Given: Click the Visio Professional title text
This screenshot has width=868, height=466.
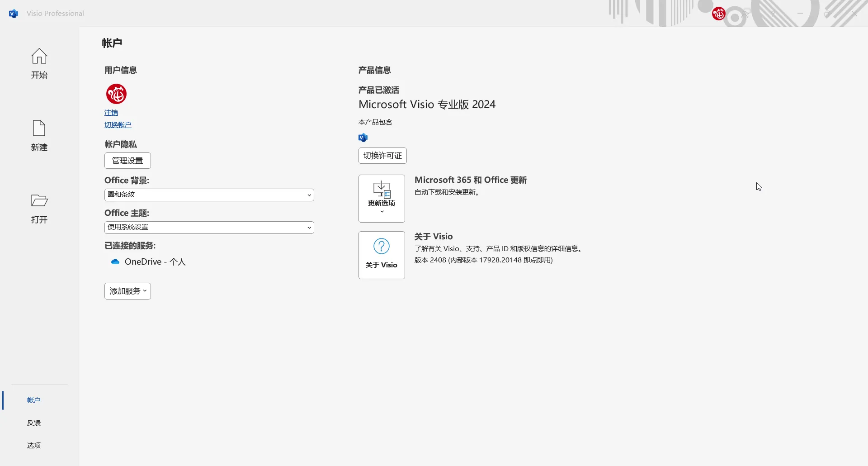Looking at the screenshot, I should pyautogui.click(x=55, y=14).
